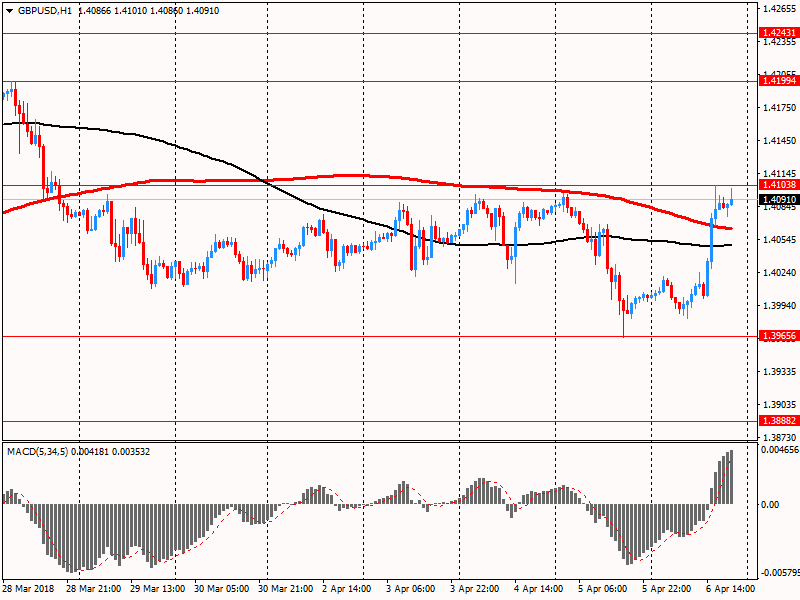The image size is (800, 600).
Task: Click the 1.41450 price scale value
Action: coord(779,140)
